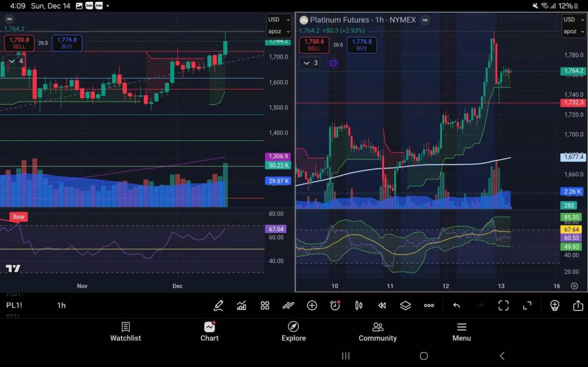Open the candlestick chart type icon
588x367 pixels.
(359, 306)
